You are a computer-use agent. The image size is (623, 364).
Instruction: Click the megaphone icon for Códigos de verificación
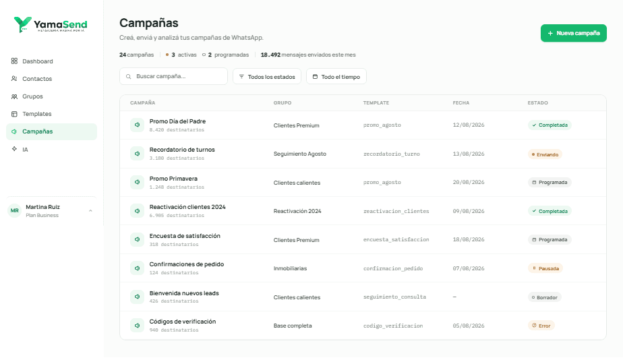coord(137,325)
